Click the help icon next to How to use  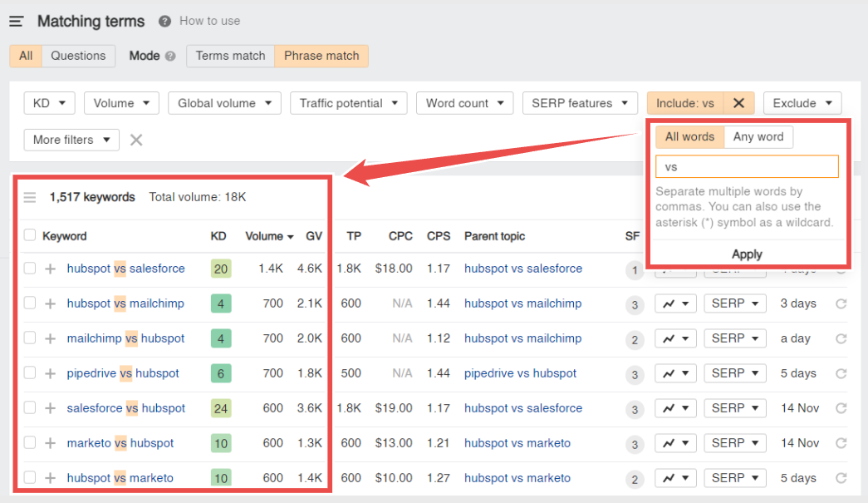[x=164, y=21]
